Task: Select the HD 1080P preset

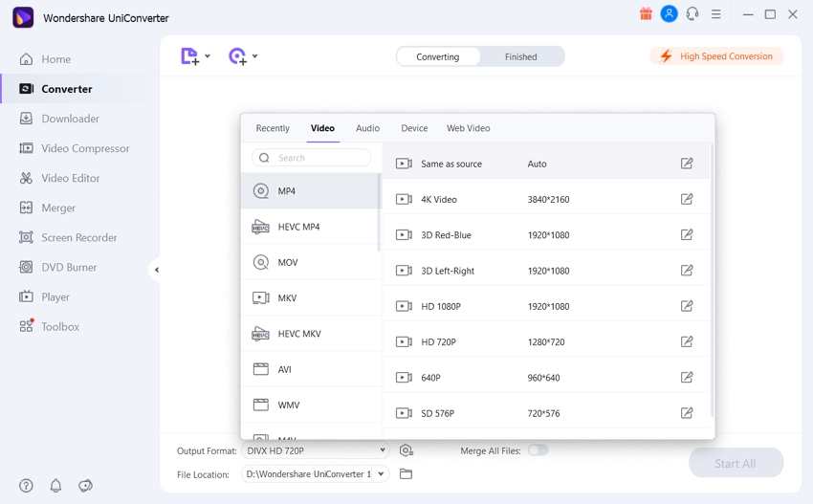Action: (441, 306)
